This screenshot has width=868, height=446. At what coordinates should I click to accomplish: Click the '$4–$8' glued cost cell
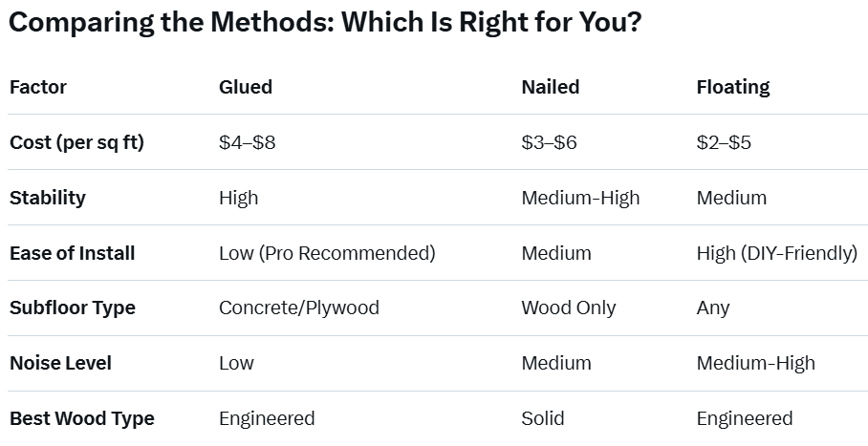point(248,142)
